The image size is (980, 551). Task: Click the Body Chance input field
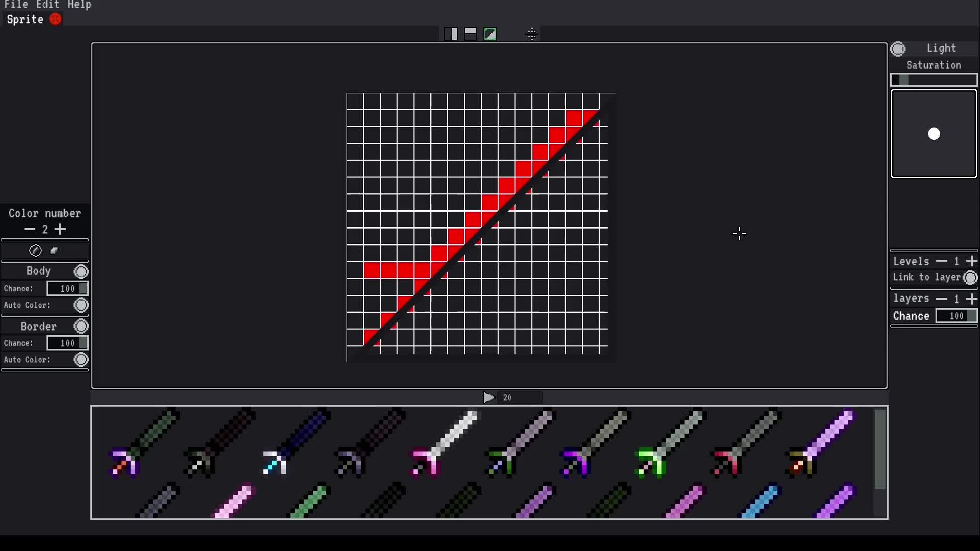(x=67, y=289)
